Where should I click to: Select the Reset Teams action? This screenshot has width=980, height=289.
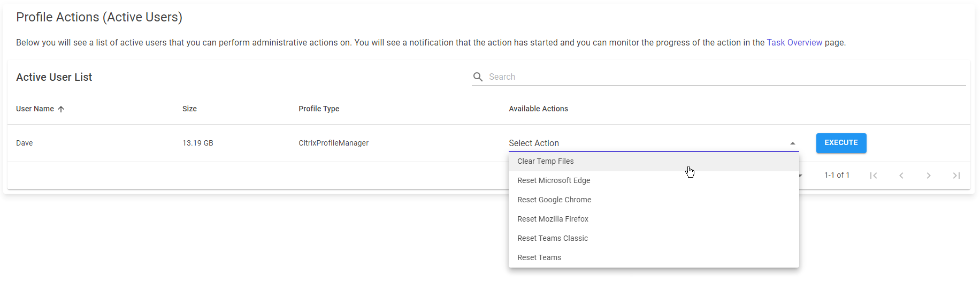[x=539, y=257]
